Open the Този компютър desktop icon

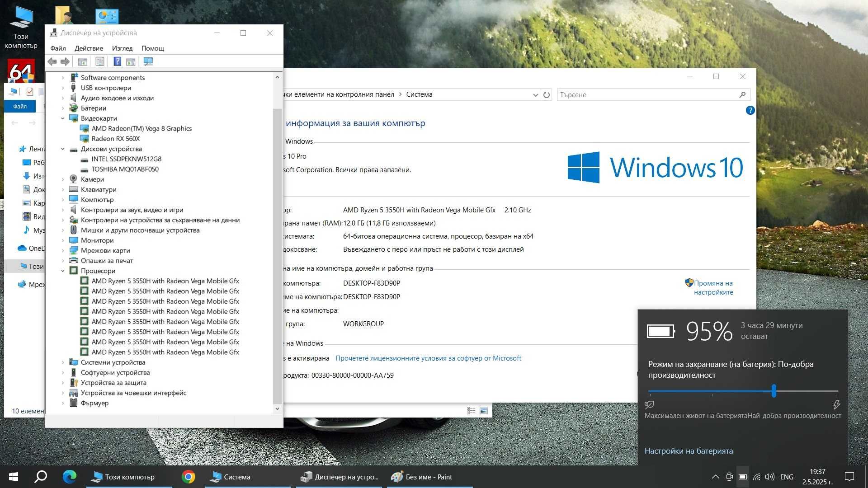tap(21, 27)
